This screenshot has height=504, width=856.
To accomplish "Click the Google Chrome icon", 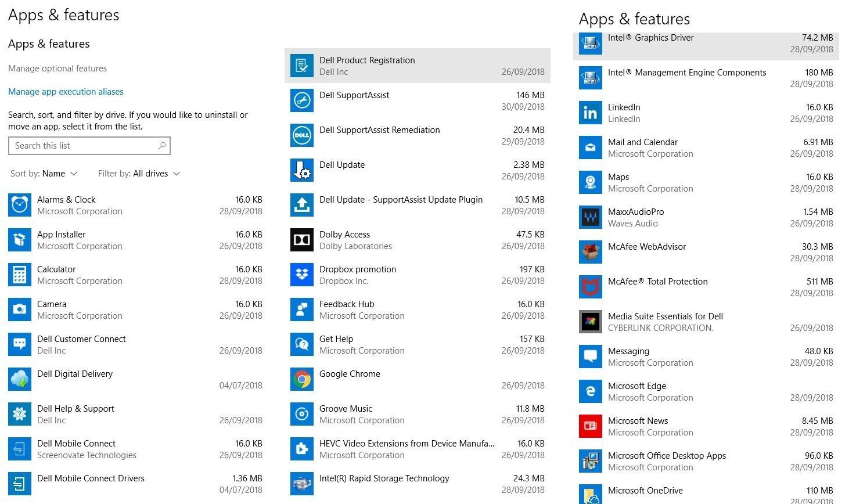I will tap(302, 379).
